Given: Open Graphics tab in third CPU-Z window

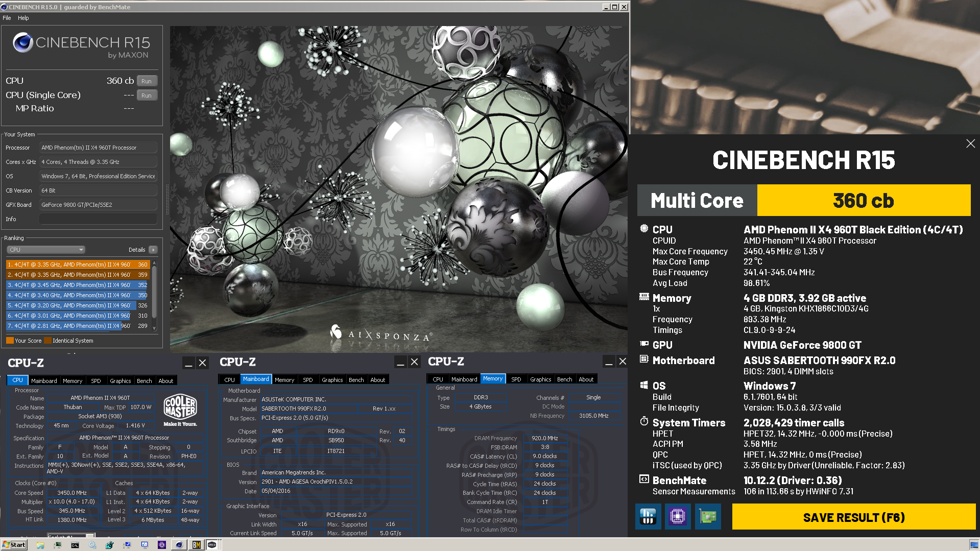Looking at the screenshot, I should click(541, 379).
